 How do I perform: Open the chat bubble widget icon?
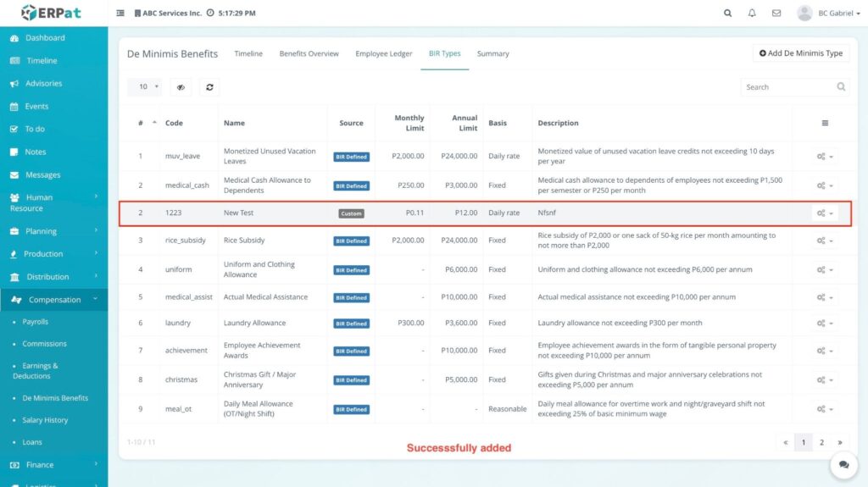coord(843,464)
